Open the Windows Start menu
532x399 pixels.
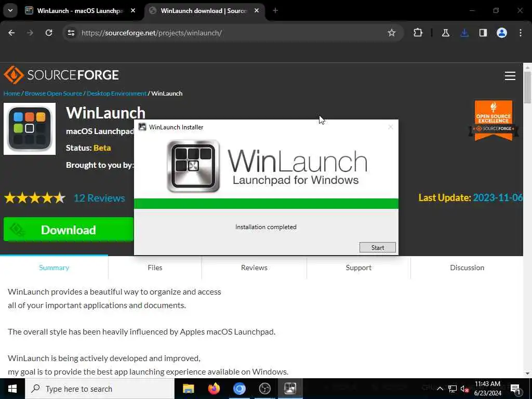[x=12, y=389]
